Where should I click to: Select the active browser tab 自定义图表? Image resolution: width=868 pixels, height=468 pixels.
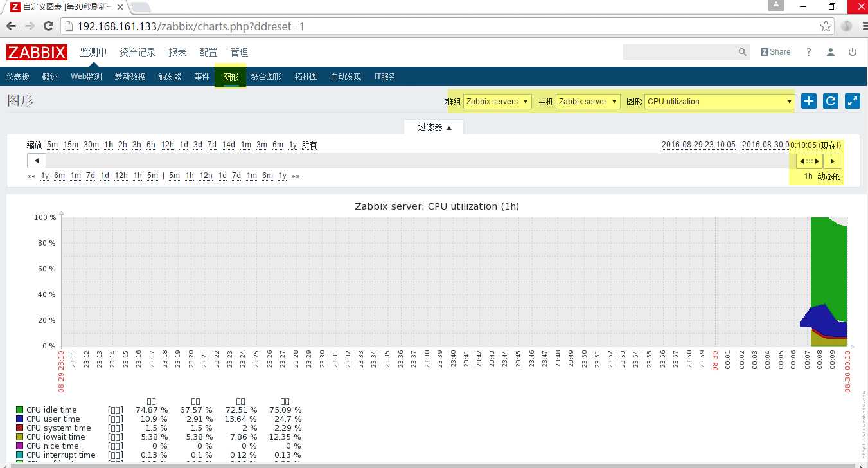[x=67, y=7]
